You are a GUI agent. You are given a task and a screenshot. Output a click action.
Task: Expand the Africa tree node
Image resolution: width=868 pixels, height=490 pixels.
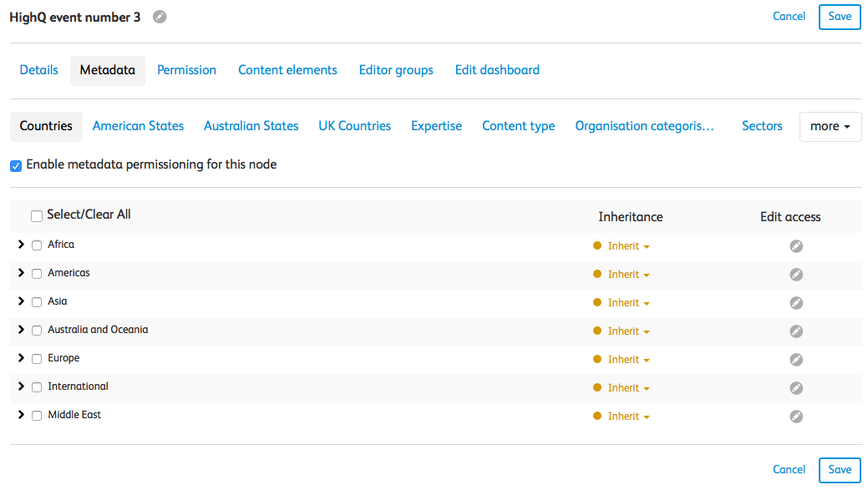point(21,245)
